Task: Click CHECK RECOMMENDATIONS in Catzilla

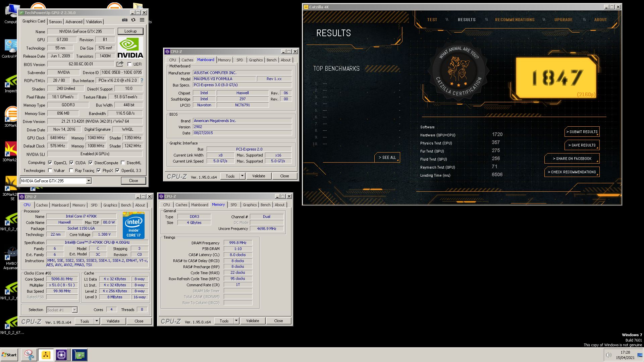Action: point(572,172)
